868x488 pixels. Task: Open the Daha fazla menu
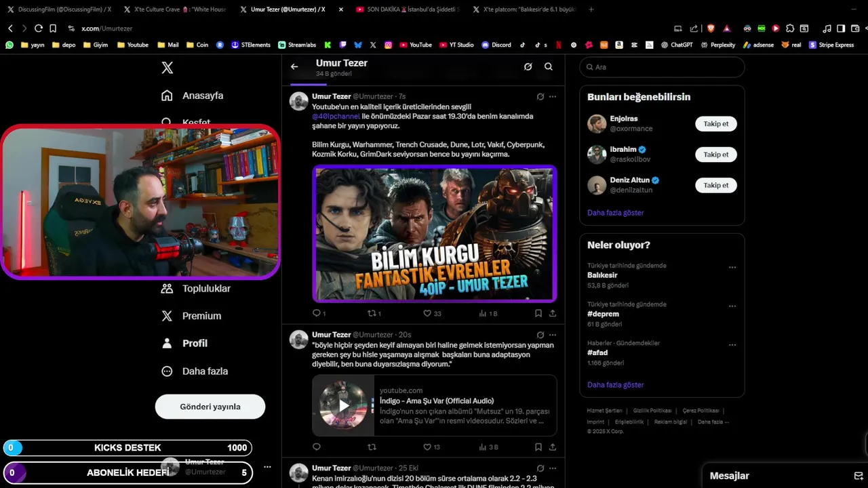click(x=194, y=371)
